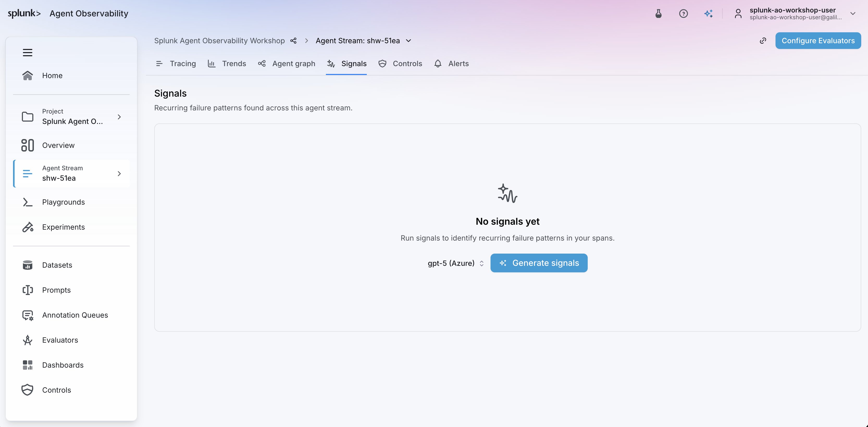868x427 pixels.
Task: Click the sidebar Controls shield icon
Action: click(x=28, y=390)
